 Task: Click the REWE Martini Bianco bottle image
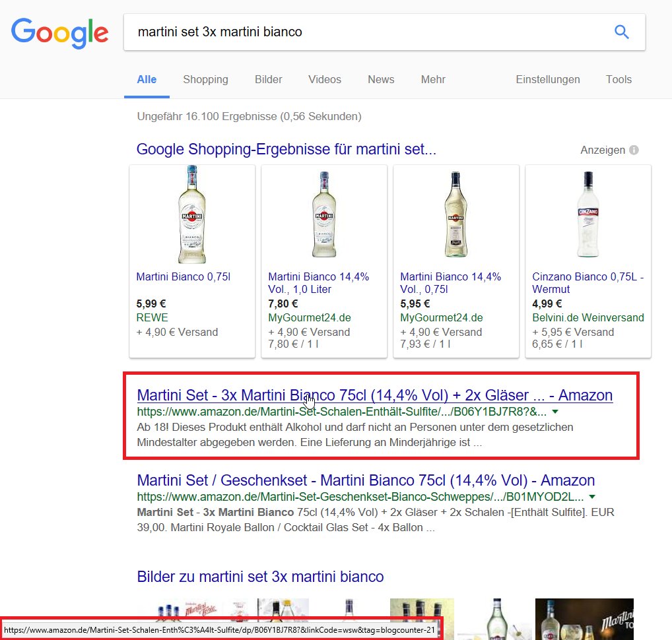click(x=192, y=214)
